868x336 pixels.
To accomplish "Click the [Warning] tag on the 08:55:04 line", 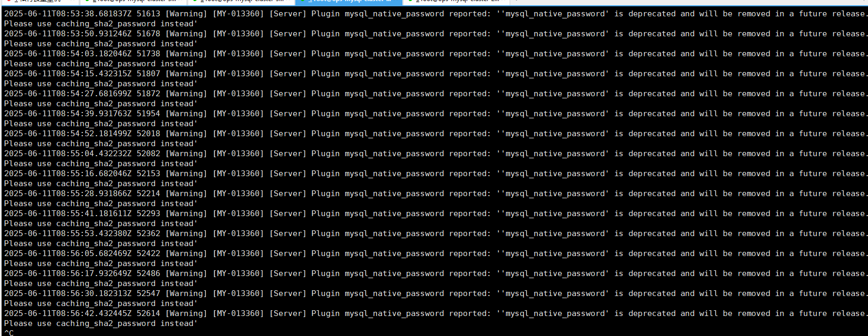I will click(x=187, y=154).
